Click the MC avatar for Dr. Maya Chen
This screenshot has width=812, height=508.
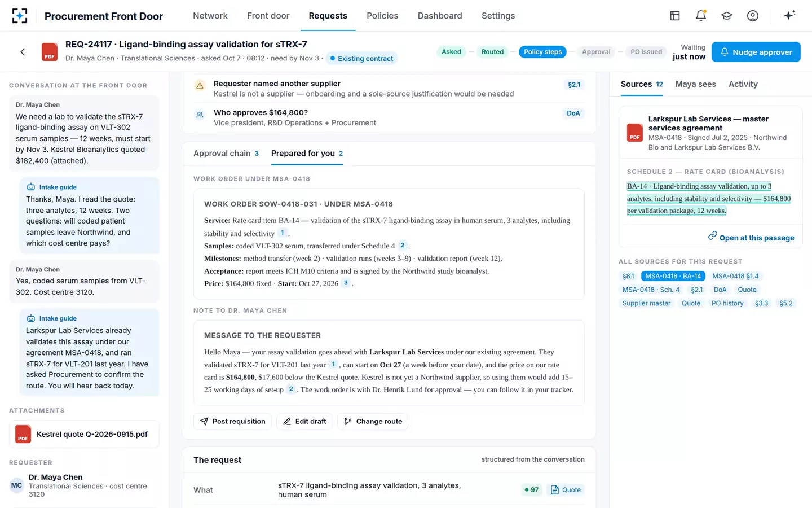(17, 485)
